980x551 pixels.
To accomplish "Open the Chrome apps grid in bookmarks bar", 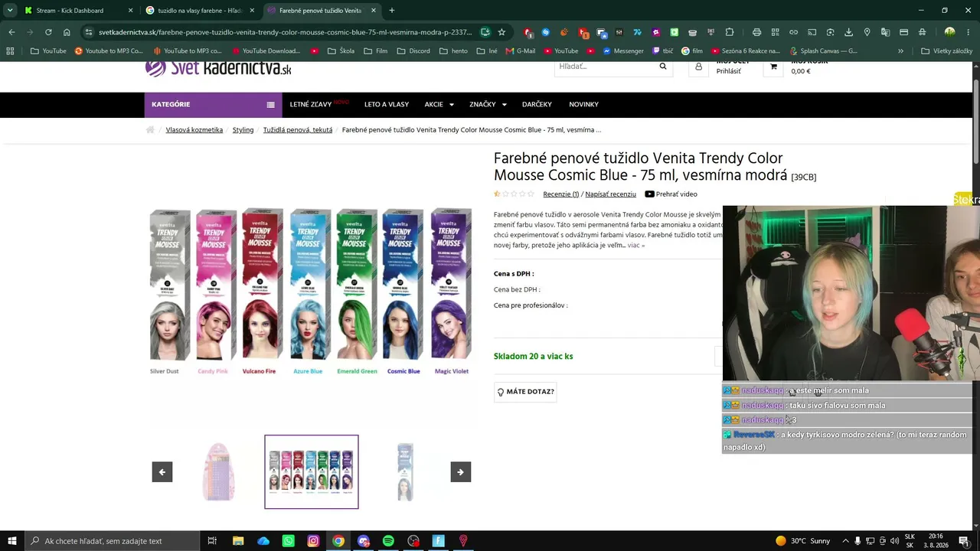I will [10, 51].
